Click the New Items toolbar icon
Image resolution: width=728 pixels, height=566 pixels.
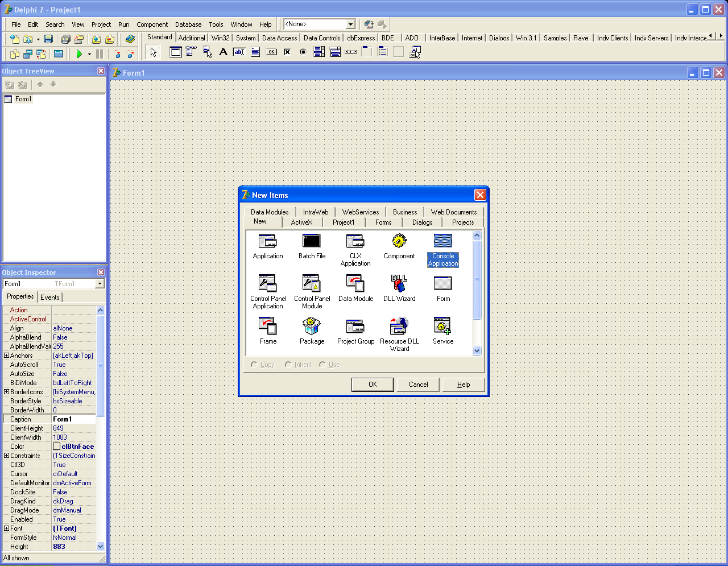pyautogui.click(x=15, y=39)
